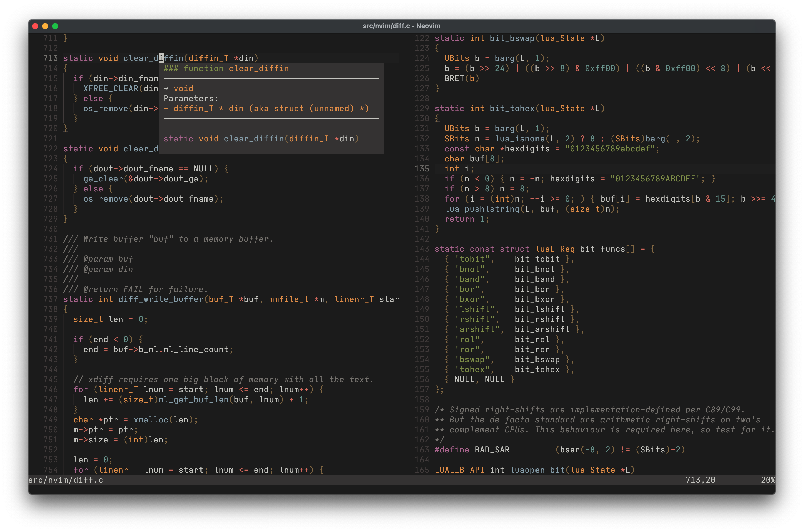Screen dimensions: 804x532
Task: Click '{ NULL, NULL }' on line 156
Action: point(479,379)
